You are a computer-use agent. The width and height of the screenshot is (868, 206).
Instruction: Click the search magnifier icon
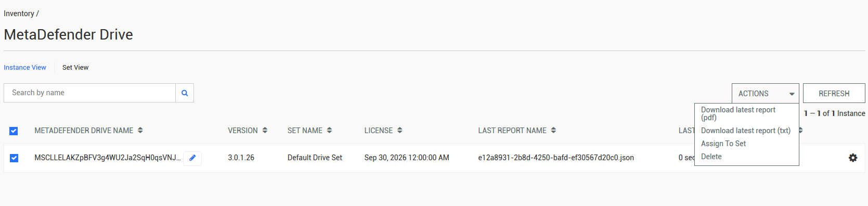(x=185, y=93)
